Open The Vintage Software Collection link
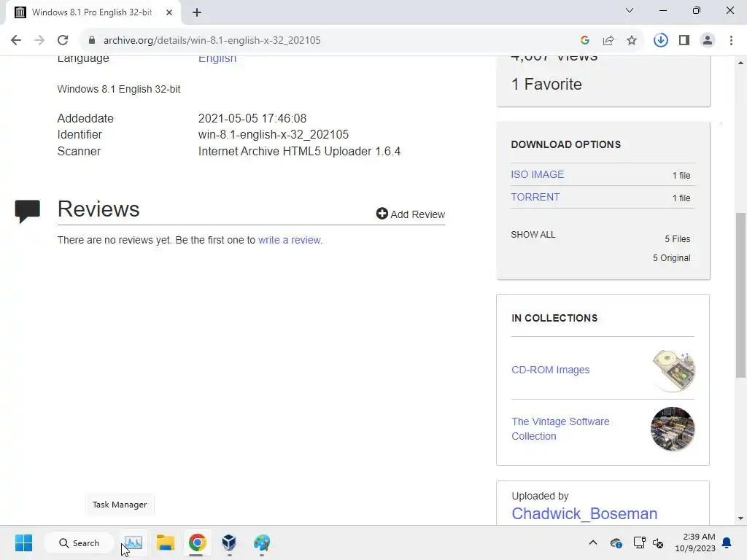The image size is (747, 560). 560,429
